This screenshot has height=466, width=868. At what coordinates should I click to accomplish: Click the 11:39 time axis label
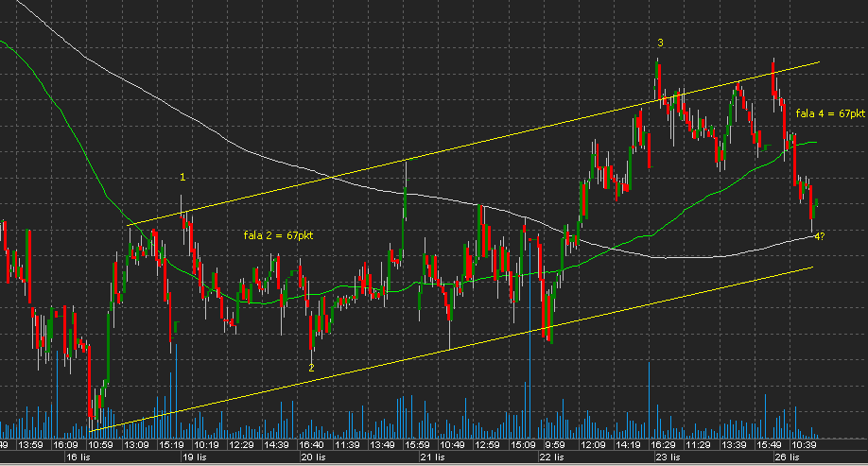pos(346,445)
